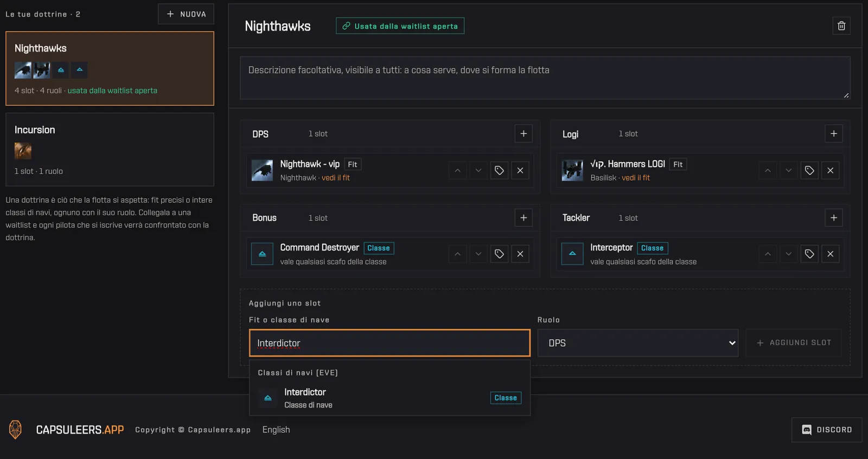Open the Ruolo dropdown showing DPS
868x459 pixels.
coord(638,343)
